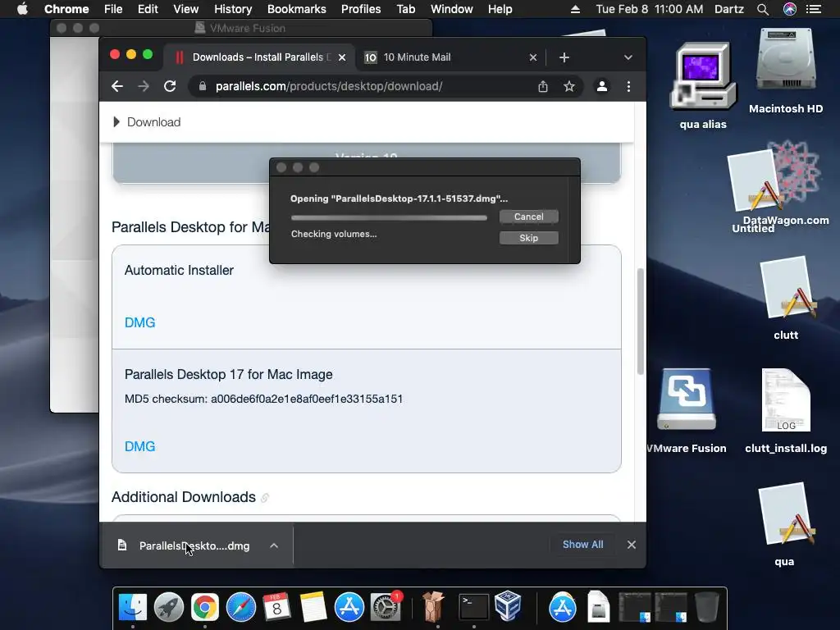Launch Launchpad from the Dock

169,608
